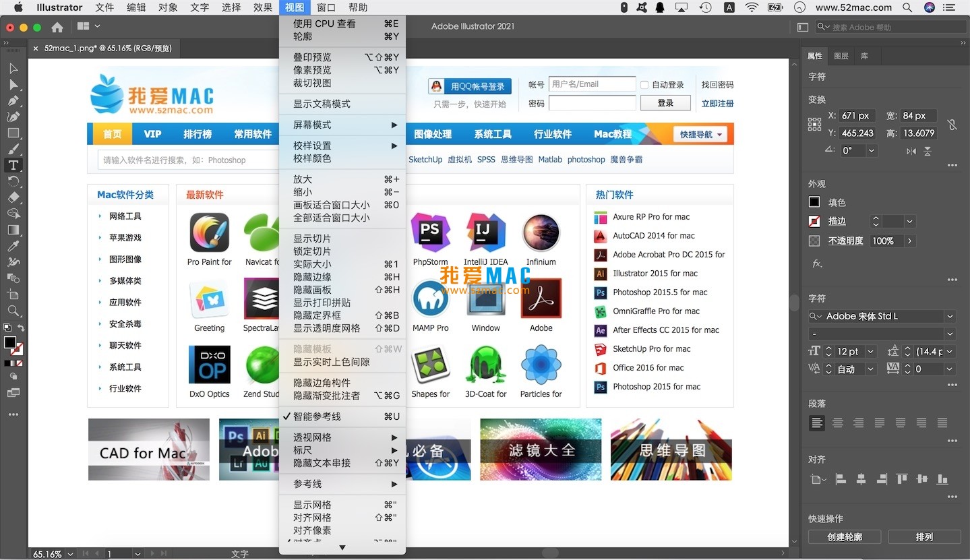The image size is (970, 560).
Task: Align objects vertical top
Action: point(902,479)
